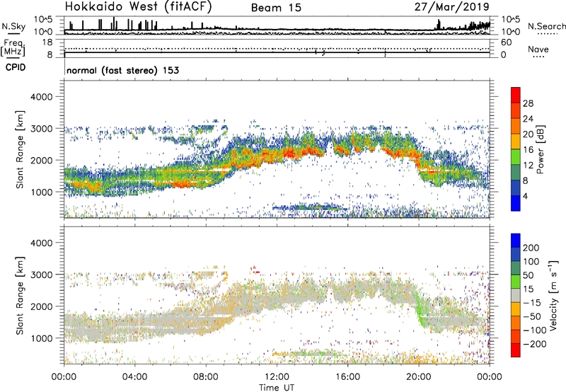566x392 pixels.
Task: Click the '28' label on Power color bar
Action: [x=528, y=103]
